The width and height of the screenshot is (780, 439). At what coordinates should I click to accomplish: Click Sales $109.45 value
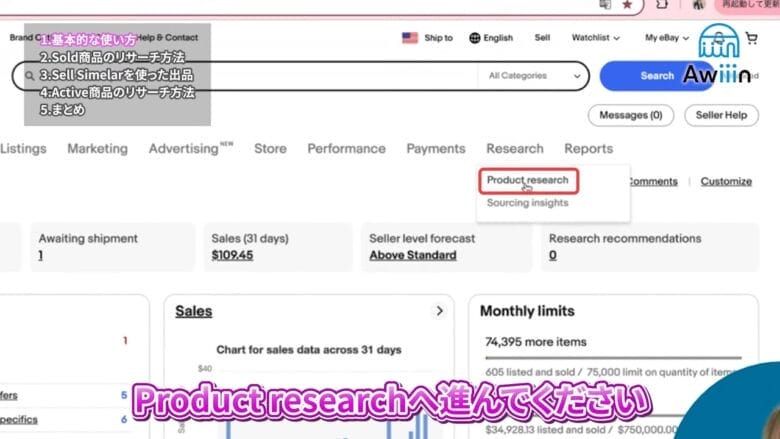tap(232, 255)
